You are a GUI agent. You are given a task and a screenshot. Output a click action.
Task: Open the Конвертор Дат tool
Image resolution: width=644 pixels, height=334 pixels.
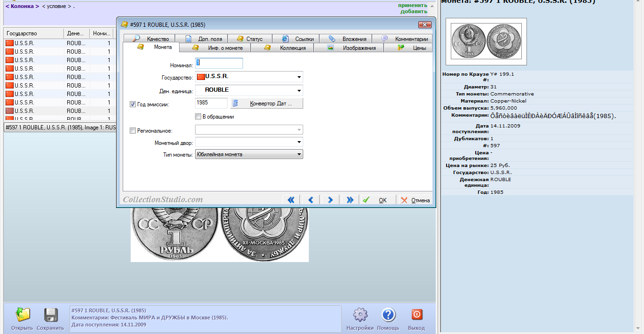pyautogui.click(x=267, y=103)
